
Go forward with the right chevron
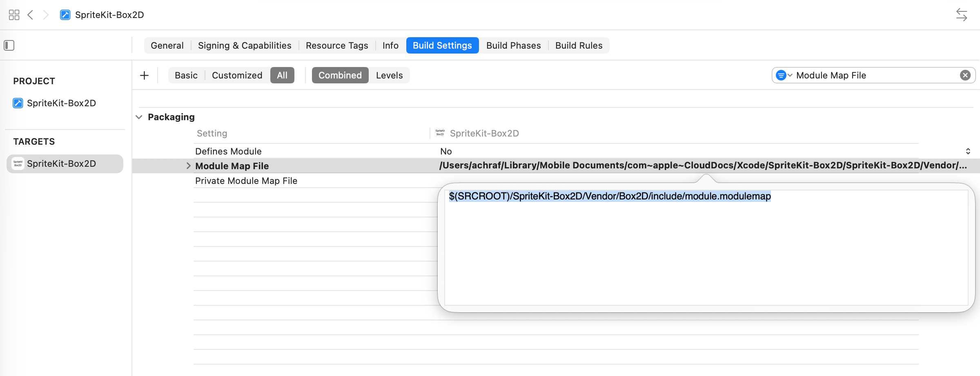tap(46, 15)
